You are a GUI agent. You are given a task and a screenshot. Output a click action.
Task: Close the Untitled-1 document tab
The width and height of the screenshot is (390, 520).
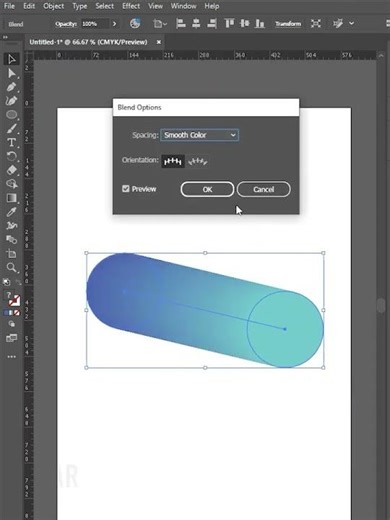pyautogui.click(x=159, y=42)
